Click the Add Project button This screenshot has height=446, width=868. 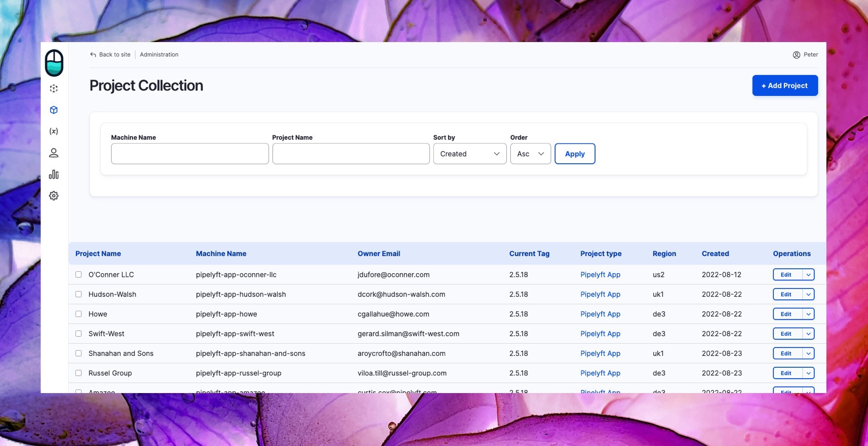click(784, 85)
